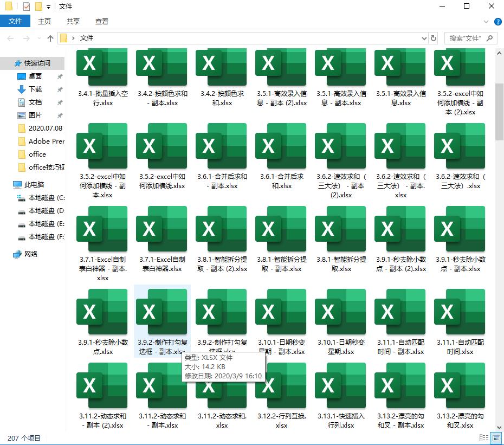Select file 3.5.1-高效录入信息 - 副本 (2).xlsx
The image size is (504, 445).
click(x=281, y=77)
